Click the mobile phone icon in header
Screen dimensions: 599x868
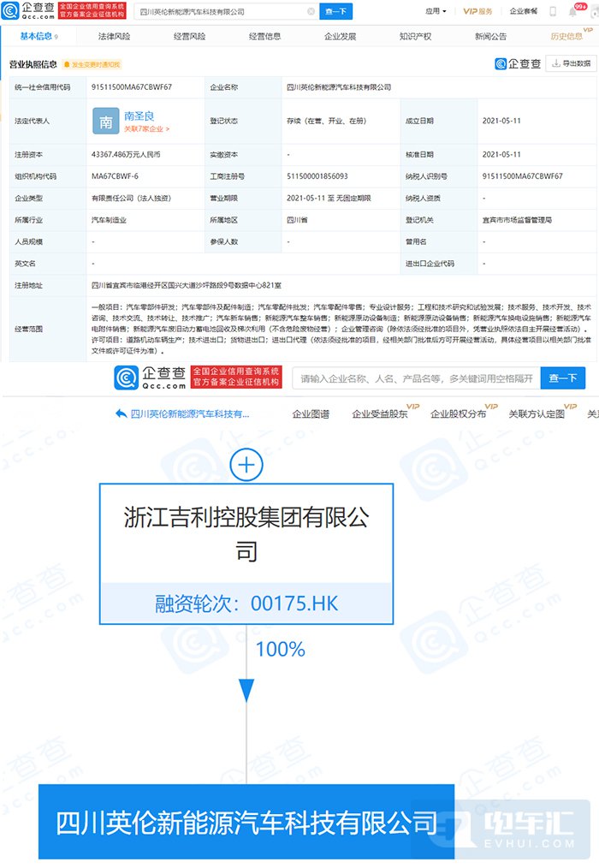(553, 11)
